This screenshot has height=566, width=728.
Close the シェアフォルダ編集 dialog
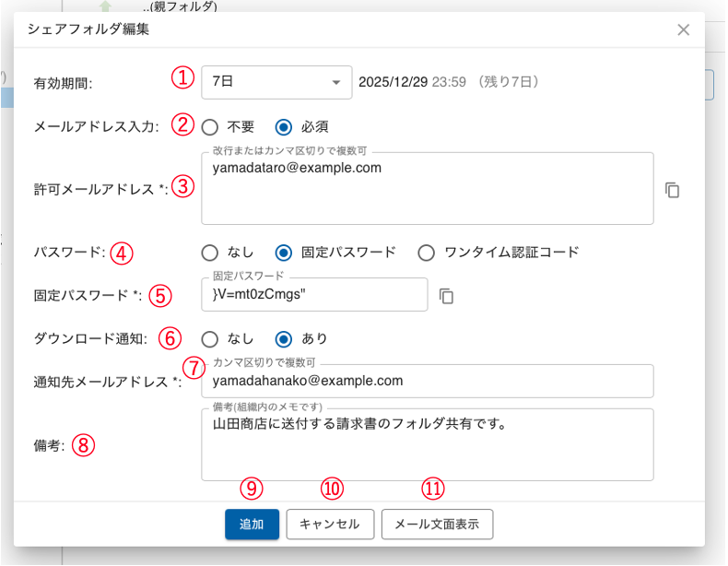(x=683, y=29)
